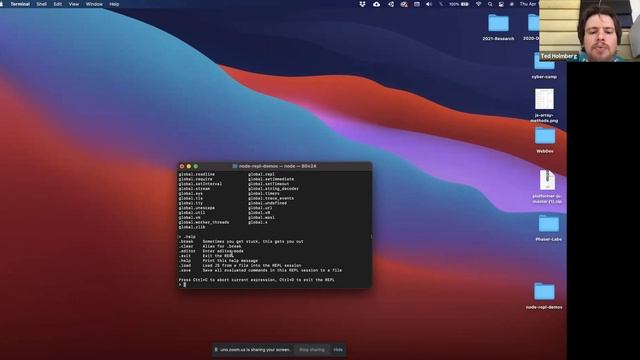Open the 2021-Research desktop folder
Image resolution: width=640 pixels, height=360 pixels.
coord(498,27)
